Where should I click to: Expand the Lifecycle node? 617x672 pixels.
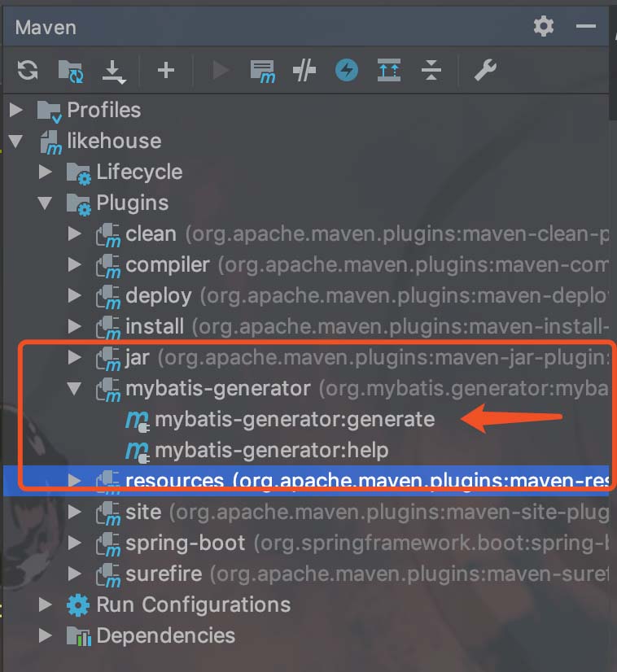pos(46,172)
